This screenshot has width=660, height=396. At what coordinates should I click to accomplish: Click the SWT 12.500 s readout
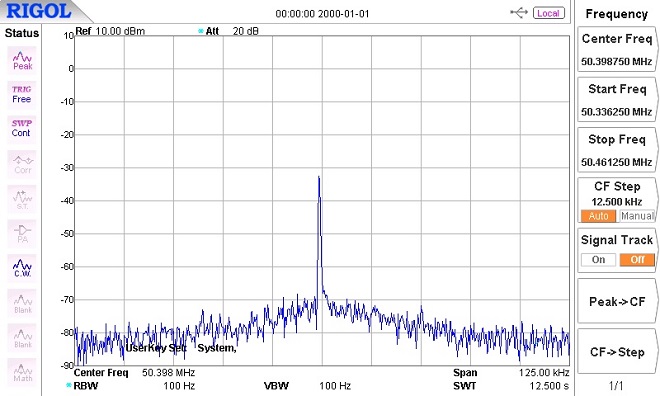(511, 385)
